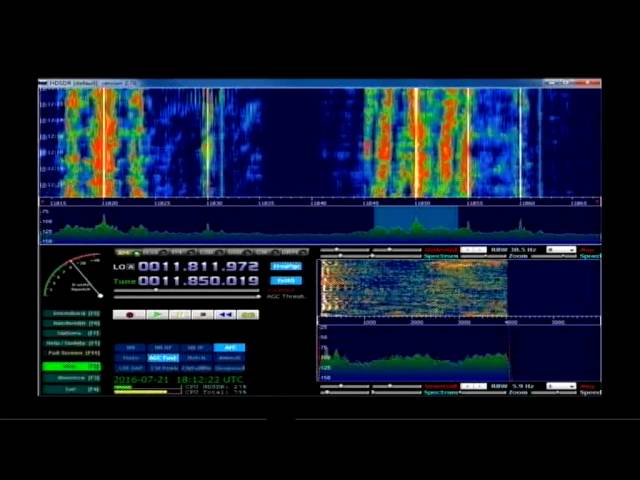The width and height of the screenshot is (640, 480).
Task: Toggle the NB RF noise blanker
Action: coord(163,348)
